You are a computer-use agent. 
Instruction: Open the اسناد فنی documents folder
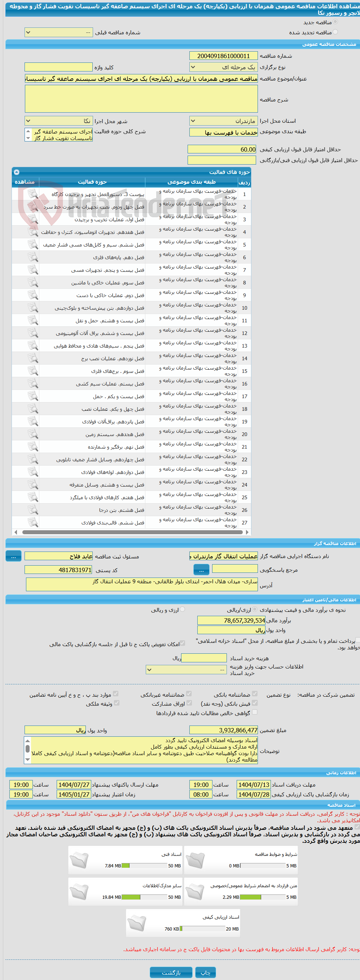[x=79, y=860]
